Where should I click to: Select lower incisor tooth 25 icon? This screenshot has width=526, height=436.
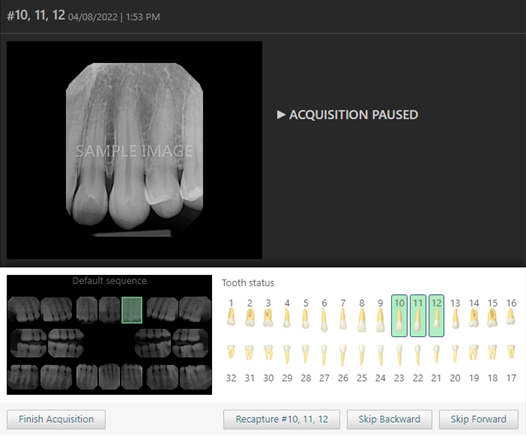tap(362, 355)
